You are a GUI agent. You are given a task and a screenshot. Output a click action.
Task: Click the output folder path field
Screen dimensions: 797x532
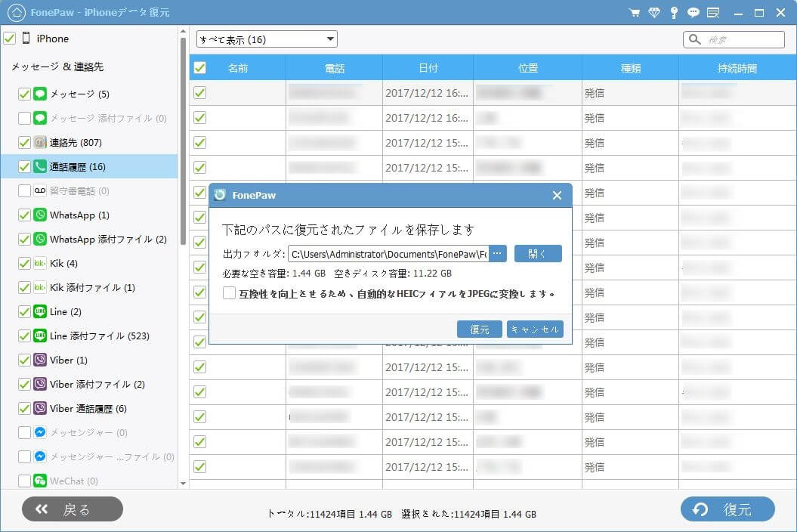(389, 253)
